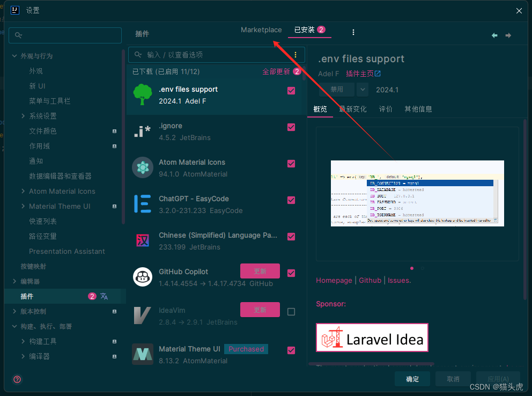Click the badge beside 编译器

click(x=114, y=356)
